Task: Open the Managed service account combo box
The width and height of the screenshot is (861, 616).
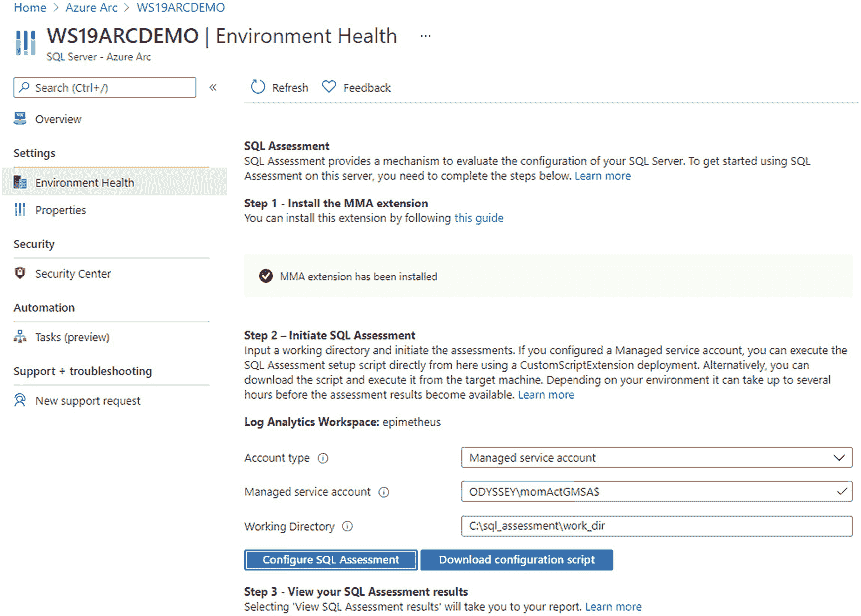Action: pos(656,492)
